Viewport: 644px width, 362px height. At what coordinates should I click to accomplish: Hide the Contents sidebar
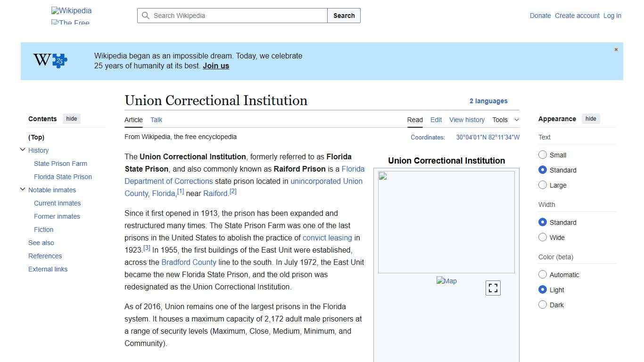pos(71,119)
